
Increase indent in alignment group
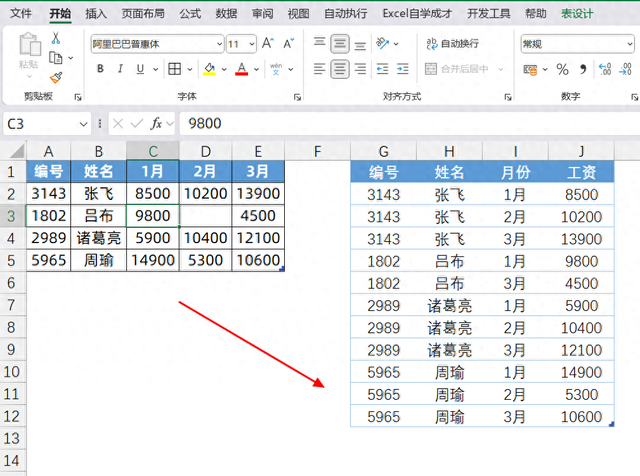coord(403,69)
